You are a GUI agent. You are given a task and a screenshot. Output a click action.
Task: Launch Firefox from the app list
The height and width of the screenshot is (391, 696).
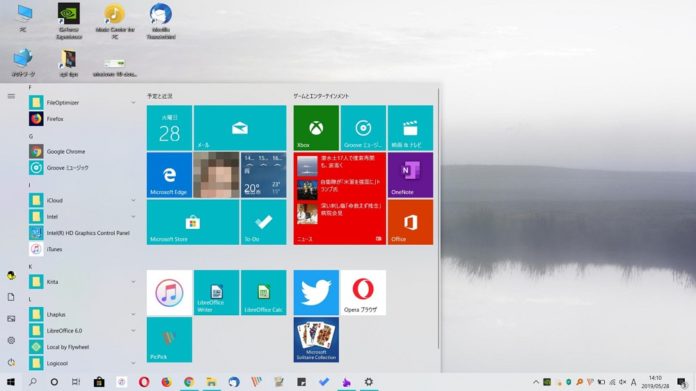point(82,119)
